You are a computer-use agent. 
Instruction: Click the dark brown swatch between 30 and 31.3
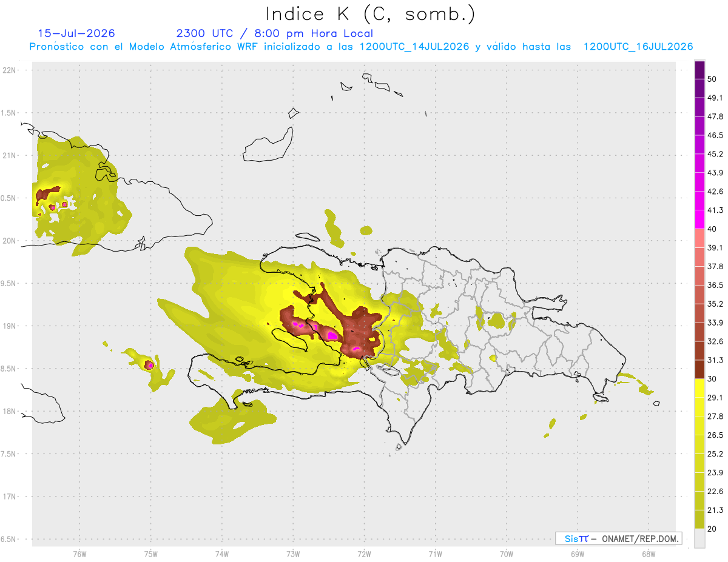pyautogui.click(x=699, y=369)
